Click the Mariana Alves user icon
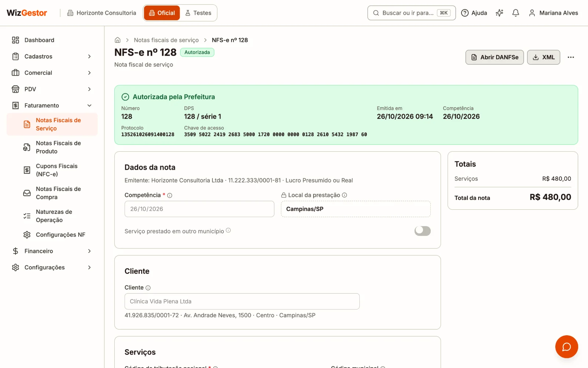588x368 pixels. click(532, 13)
